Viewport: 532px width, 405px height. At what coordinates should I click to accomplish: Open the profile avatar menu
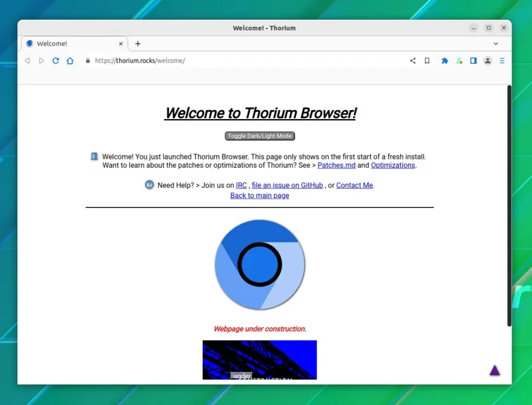[x=488, y=61]
